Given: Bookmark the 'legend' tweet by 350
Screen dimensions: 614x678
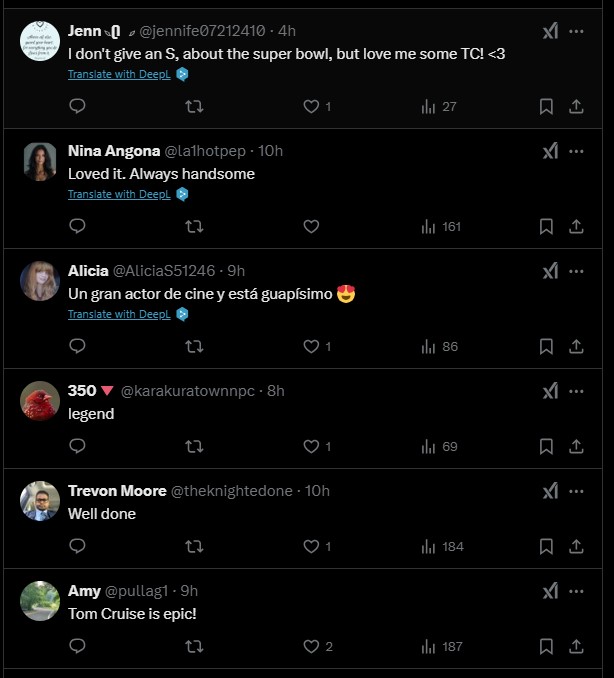Looking at the screenshot, I should [x=546, y=446].
